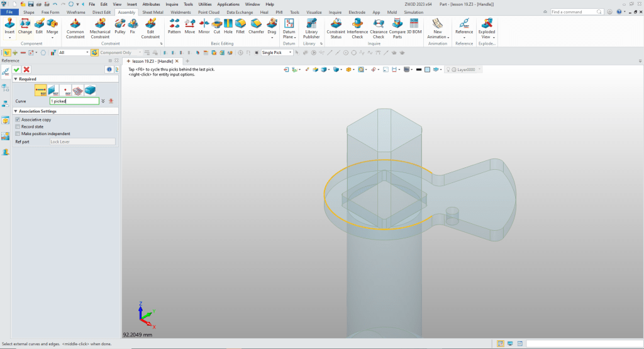The height and width of the screenshot is (349, 644).
Task: Collapse the Association Settings section
Action: 16,111
